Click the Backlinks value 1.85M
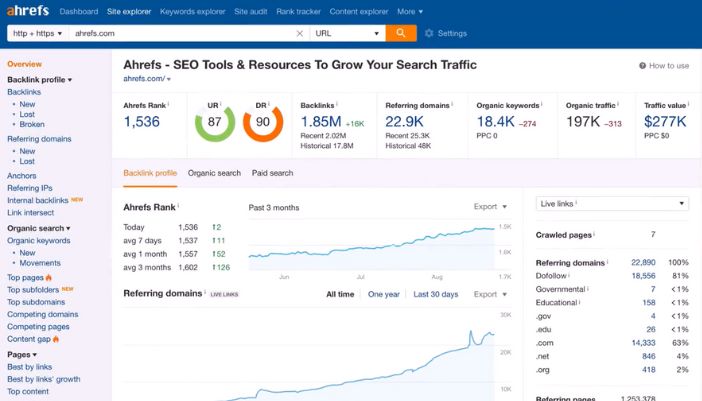 (x=321, y=122)
